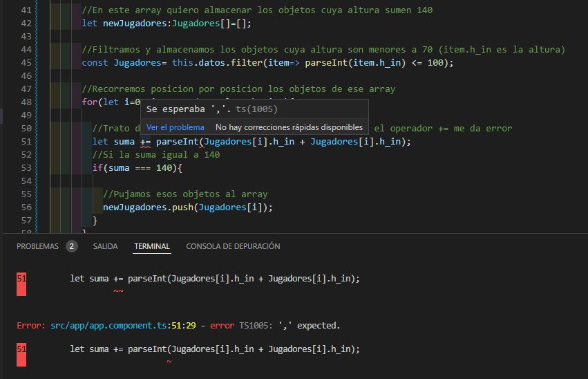Switch to the SALIDA tab
Viewport: 588px width, 379px height.
pos(106,246)
